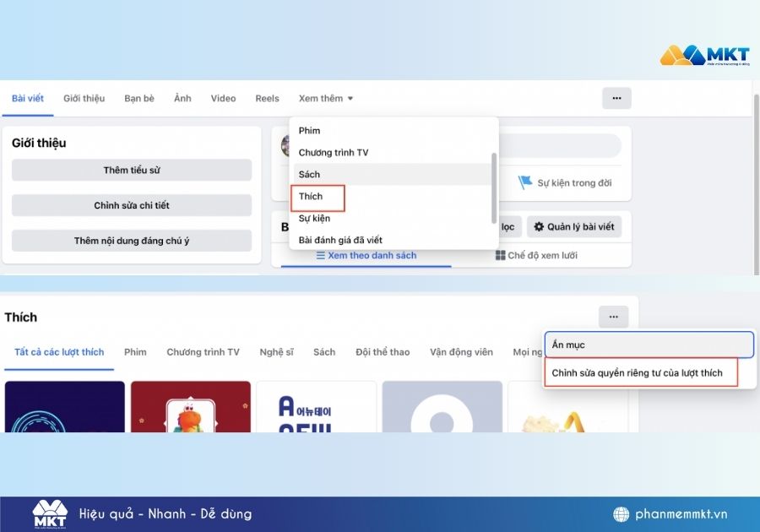Click the flag icon for Sự kiện trong đời
Image resolution: width=760 pixels, height=532 pixels.
point(525,182)
